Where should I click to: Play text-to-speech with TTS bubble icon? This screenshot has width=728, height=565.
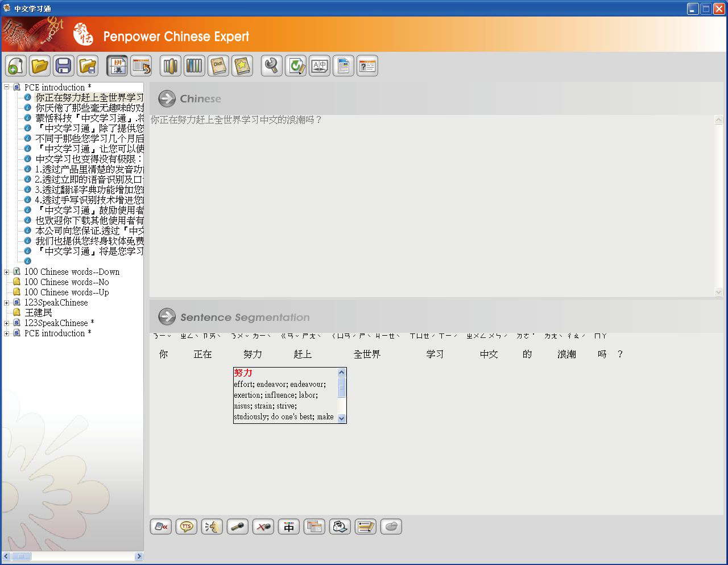(x=187, y=527)
